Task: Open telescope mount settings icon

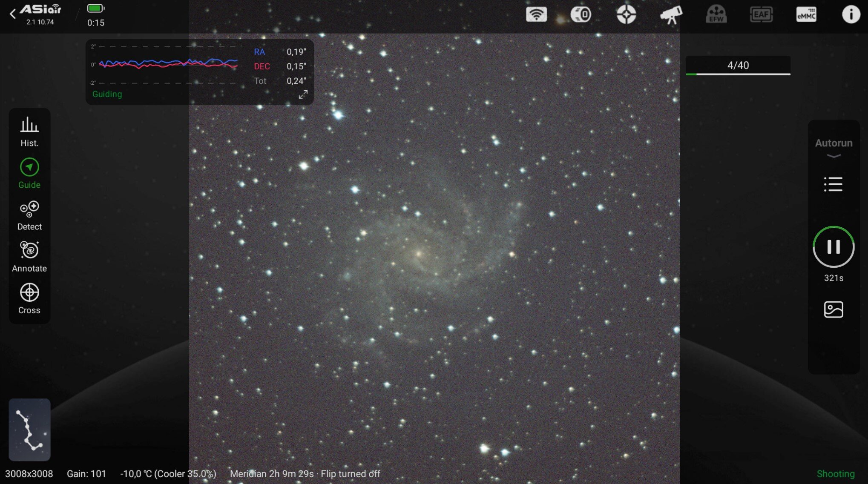Action: pyautogui.click(x=671, y=15)
